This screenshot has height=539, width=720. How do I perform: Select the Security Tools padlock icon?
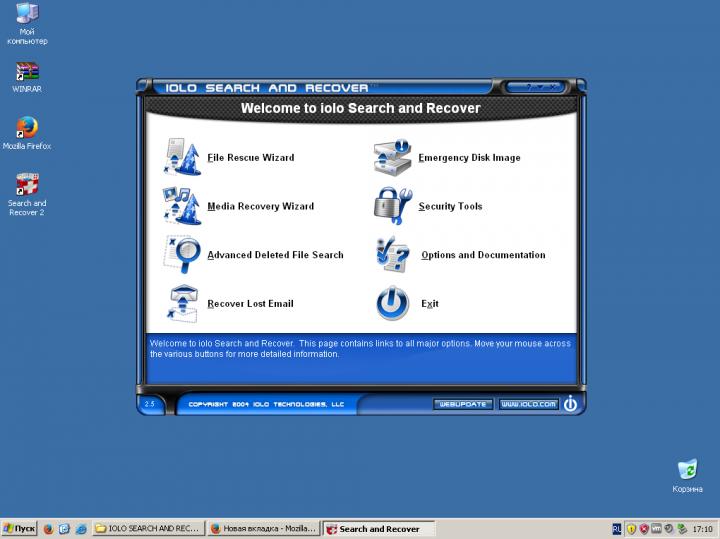coord(392,206)
